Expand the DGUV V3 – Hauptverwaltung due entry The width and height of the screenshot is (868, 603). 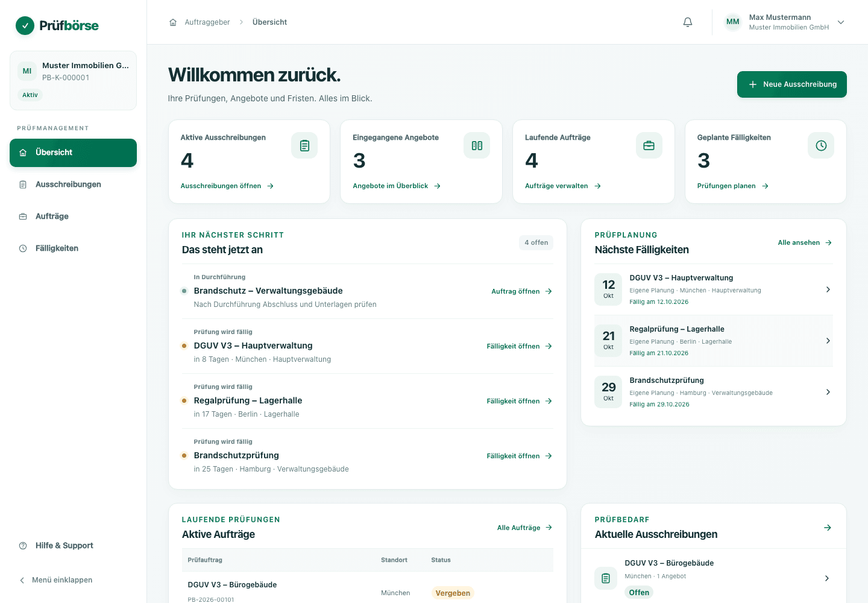[x=714, y=289]
